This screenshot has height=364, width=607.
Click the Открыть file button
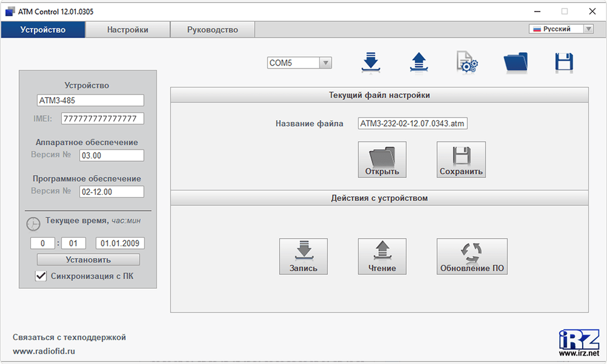click(x=382, y=160)
